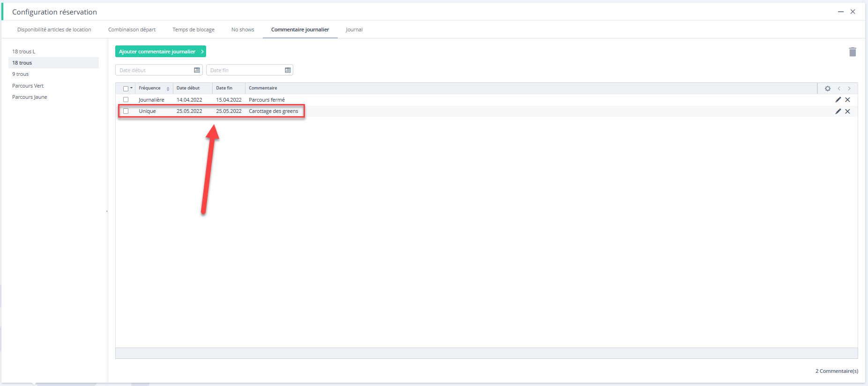Edit the Carottage des greens comment
The width and height of the screenshot is (868, 386).
click(x=838, y=111)
